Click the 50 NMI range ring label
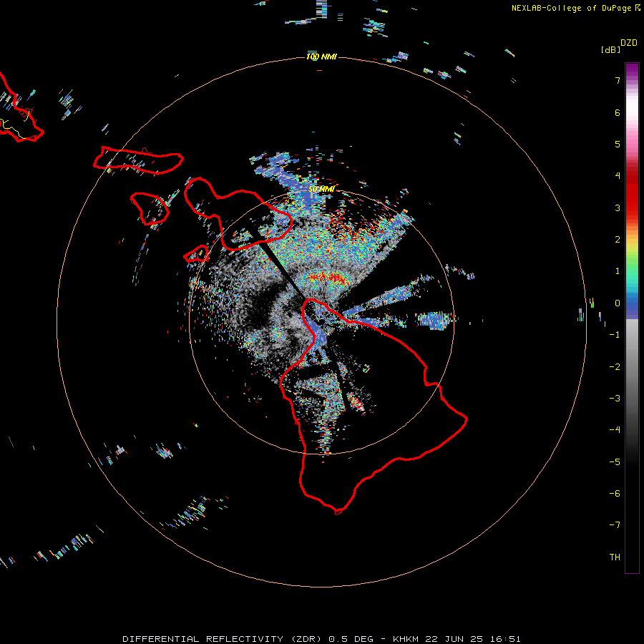This screenshot has height=644, width=644. (321, 189)
